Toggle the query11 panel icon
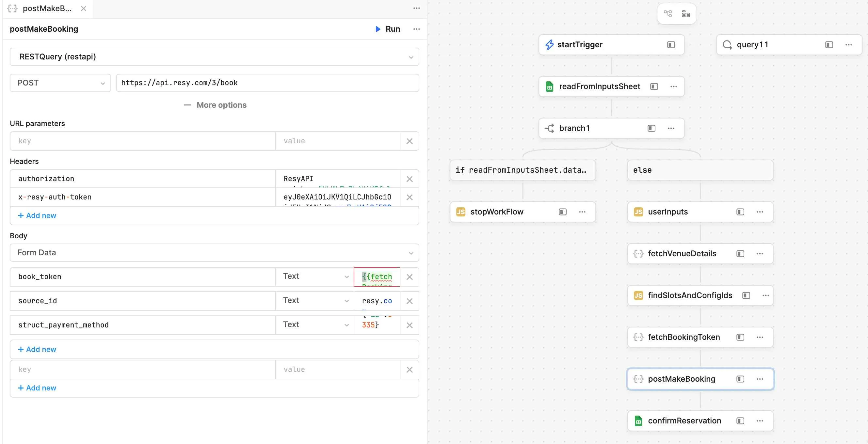The image size is (868, 444). 829,44
